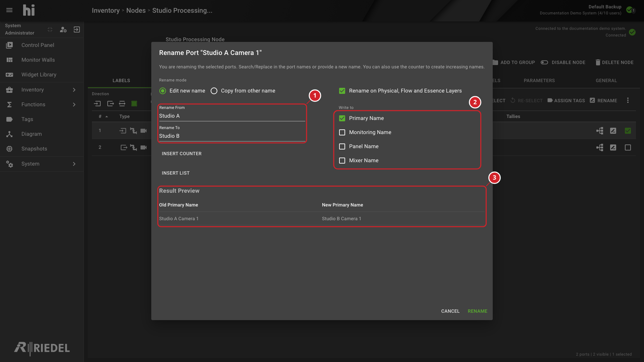This screenshot has width=644, height=362.
Task: Switch to the PARAMETERS tab
Action: (x=539, y=80)
